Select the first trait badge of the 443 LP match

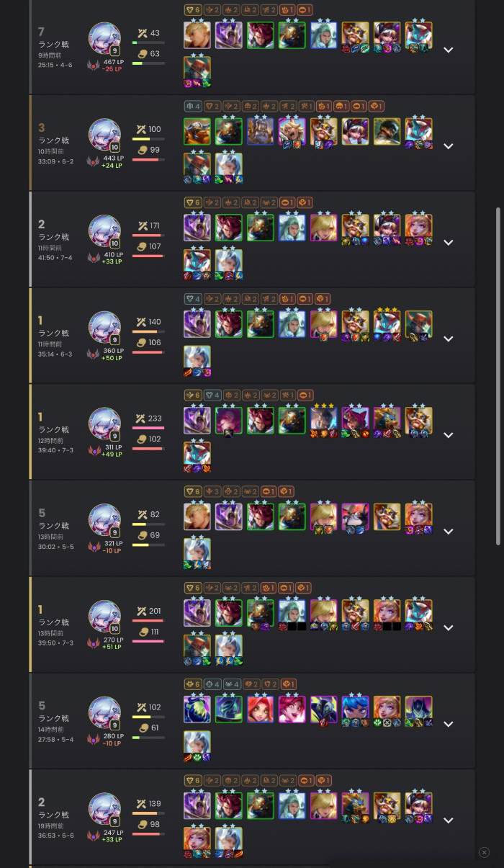click(x=192, y=106)
